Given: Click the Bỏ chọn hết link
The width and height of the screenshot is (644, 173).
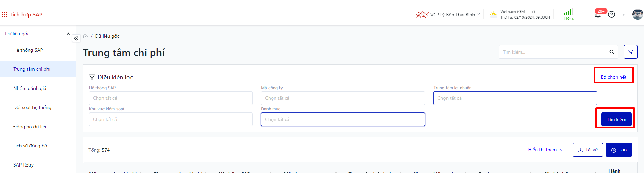Looking at the screenshot, I should point(613,77).
